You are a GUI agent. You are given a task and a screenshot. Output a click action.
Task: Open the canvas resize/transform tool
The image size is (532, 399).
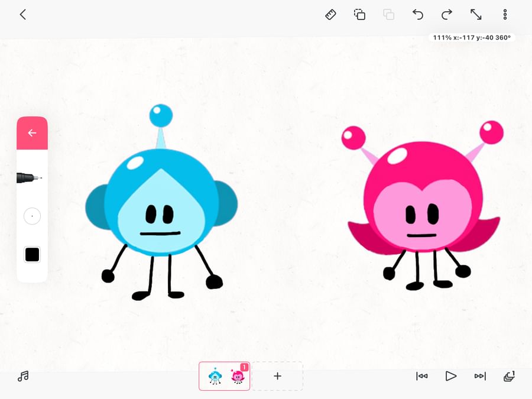pos(476,14)
